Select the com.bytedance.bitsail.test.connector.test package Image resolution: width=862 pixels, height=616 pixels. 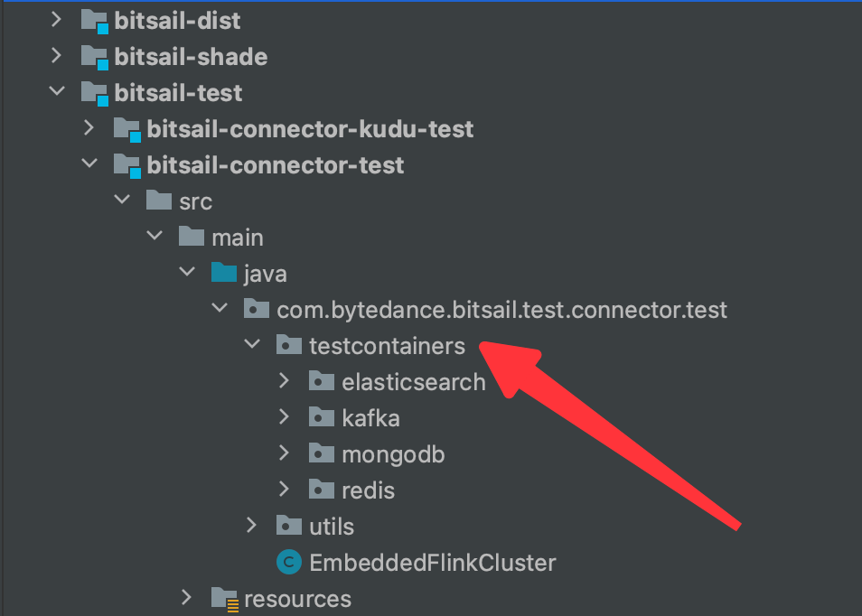click(x=501, y=310)
